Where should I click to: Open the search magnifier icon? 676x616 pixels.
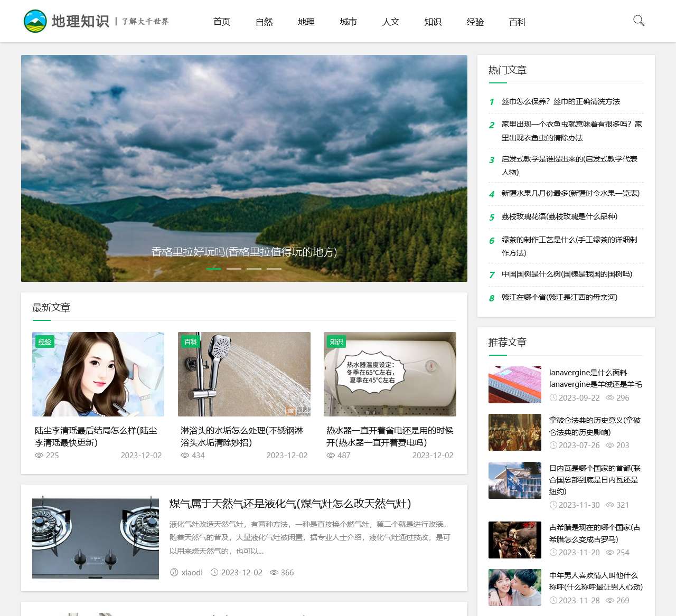pyautogui.click(x=639, y=21)
